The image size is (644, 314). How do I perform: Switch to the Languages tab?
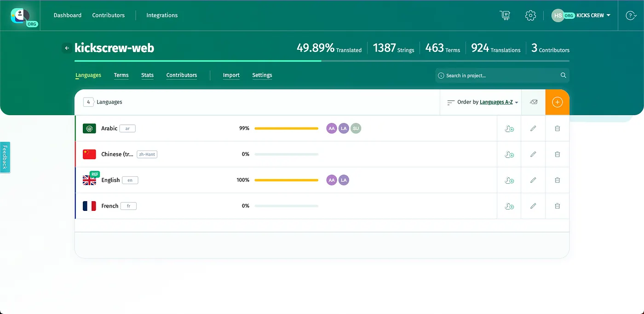[88, 75]
